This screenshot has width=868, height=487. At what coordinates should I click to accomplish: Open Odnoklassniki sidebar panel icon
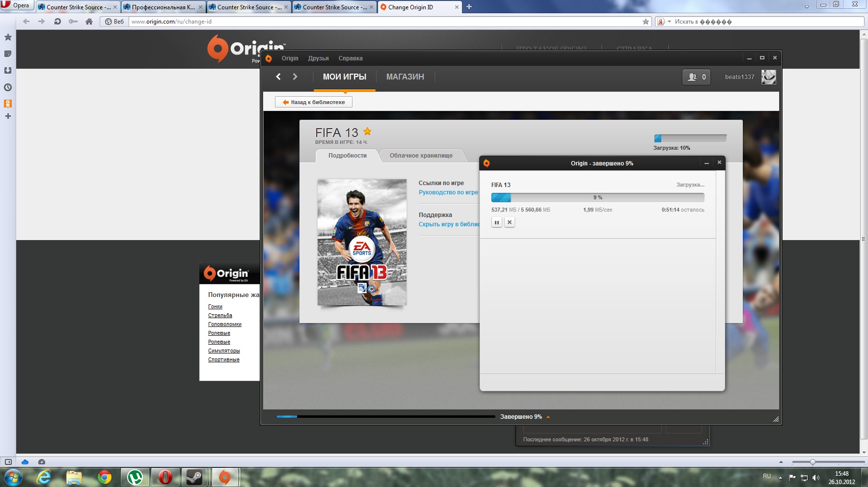[8, 104]
